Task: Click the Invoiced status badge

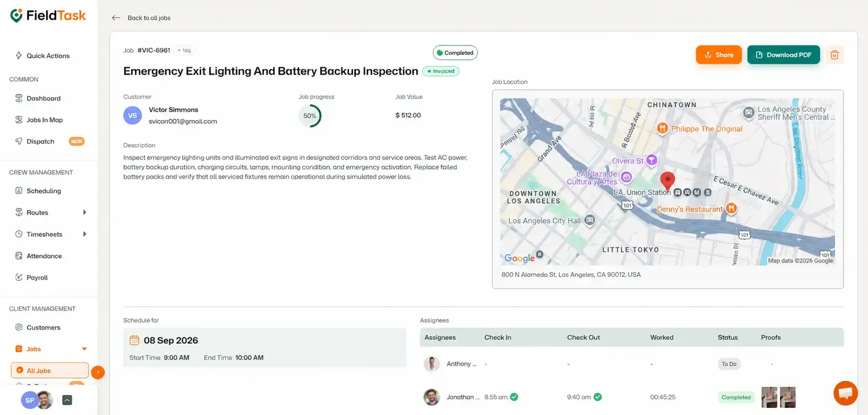Action: [x=440, y=71]
